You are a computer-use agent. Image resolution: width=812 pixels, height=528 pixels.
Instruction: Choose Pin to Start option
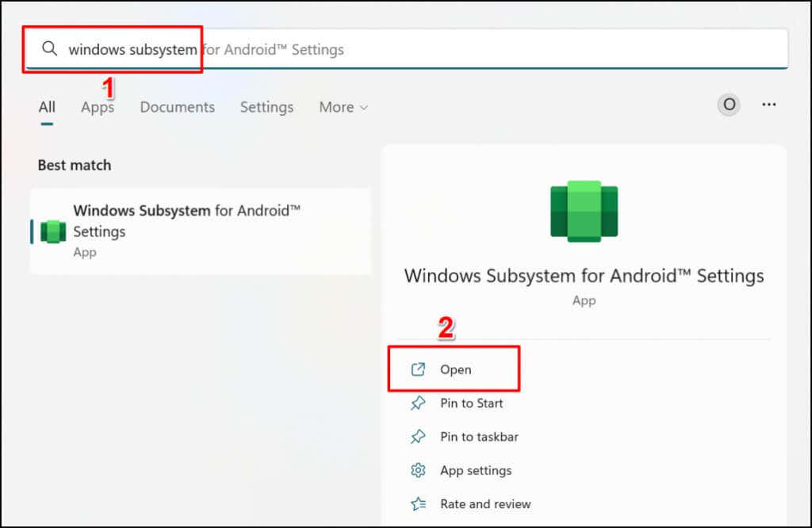pos(471,404)
